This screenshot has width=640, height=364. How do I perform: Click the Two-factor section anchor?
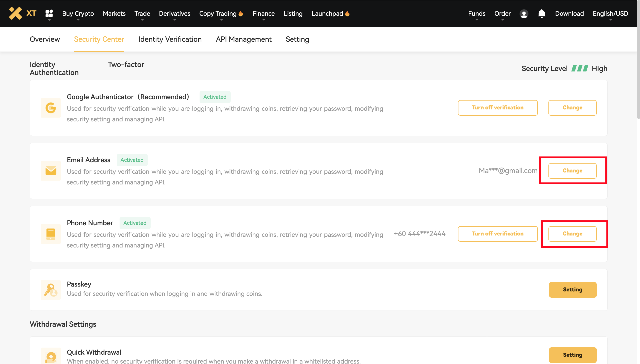(126, 65)
